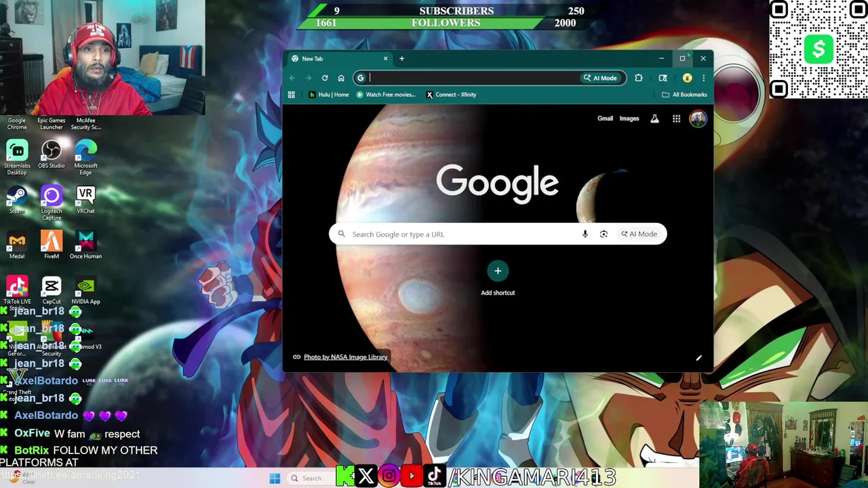Open the Google apps grid launcher
This screenshot has height=488, width=868.
point(676,119)
